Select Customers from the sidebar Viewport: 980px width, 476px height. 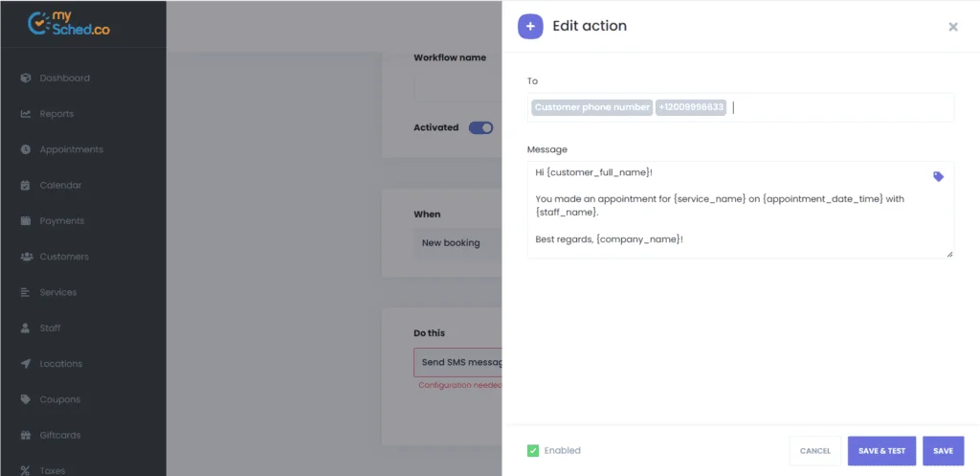64,257
